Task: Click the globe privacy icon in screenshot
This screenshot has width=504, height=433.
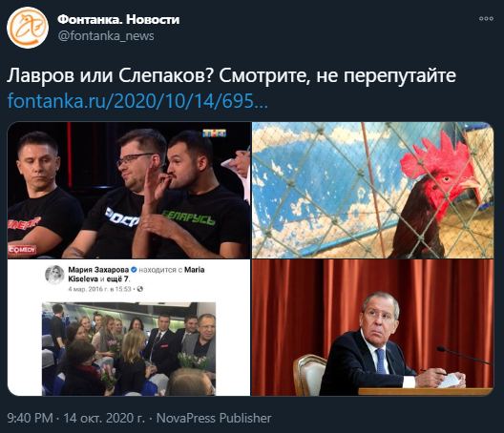Action: point(140,289)
